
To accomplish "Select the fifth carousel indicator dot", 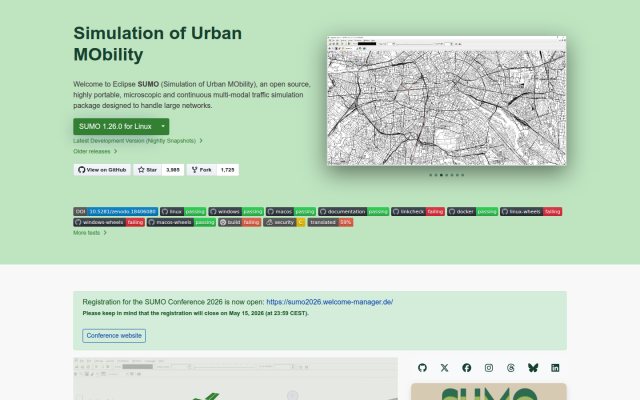I will click(x=452, y=175).
